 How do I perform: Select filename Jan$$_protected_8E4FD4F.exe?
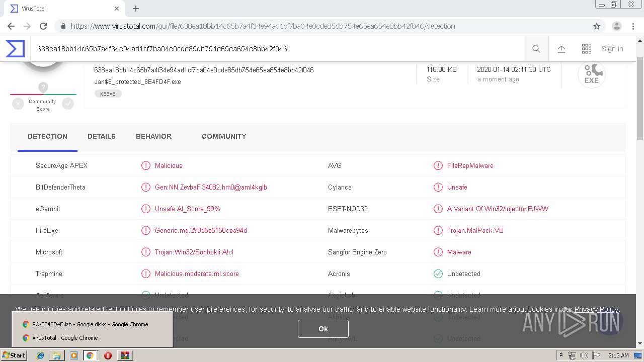point(137,81)
